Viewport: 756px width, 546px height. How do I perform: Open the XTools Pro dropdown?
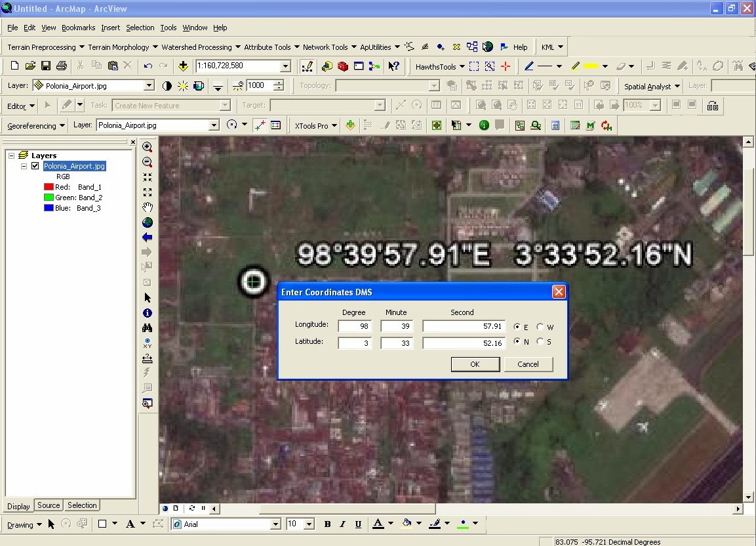(314, 125)
